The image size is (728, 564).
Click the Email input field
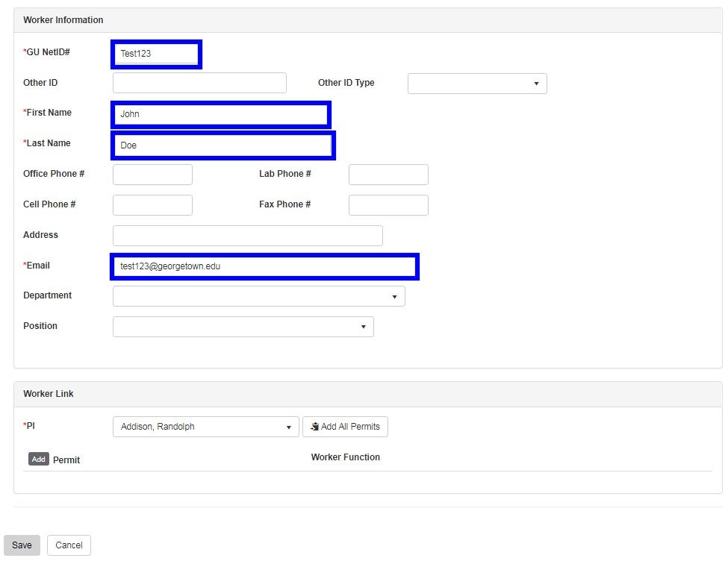pyautogui.click(x=264, y=266)
